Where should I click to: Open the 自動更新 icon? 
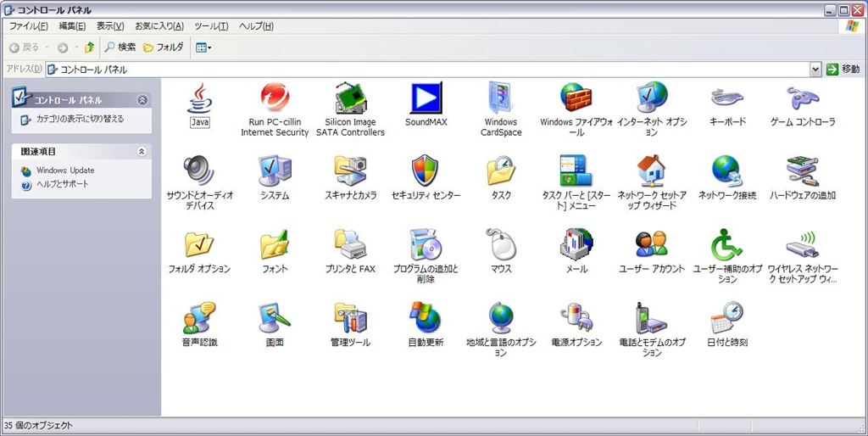click(426, 317)
